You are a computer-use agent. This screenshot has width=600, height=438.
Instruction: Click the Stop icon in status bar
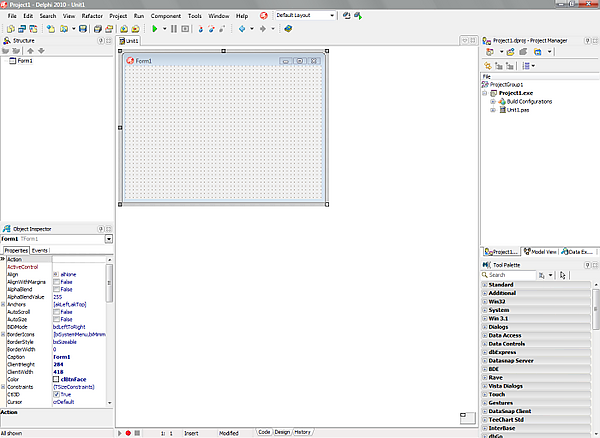[x=138, y=433]
